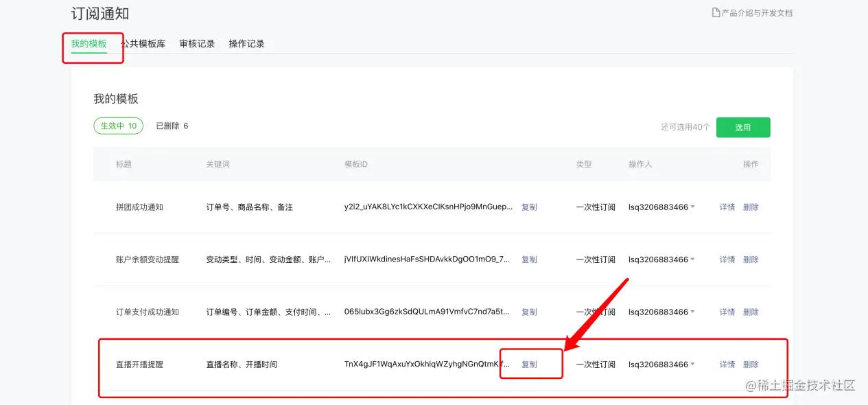Screen dimensions: 868x405
Task: Click template ID starting with y2i2_uYAK8
Action: click(x=428, y=207)
